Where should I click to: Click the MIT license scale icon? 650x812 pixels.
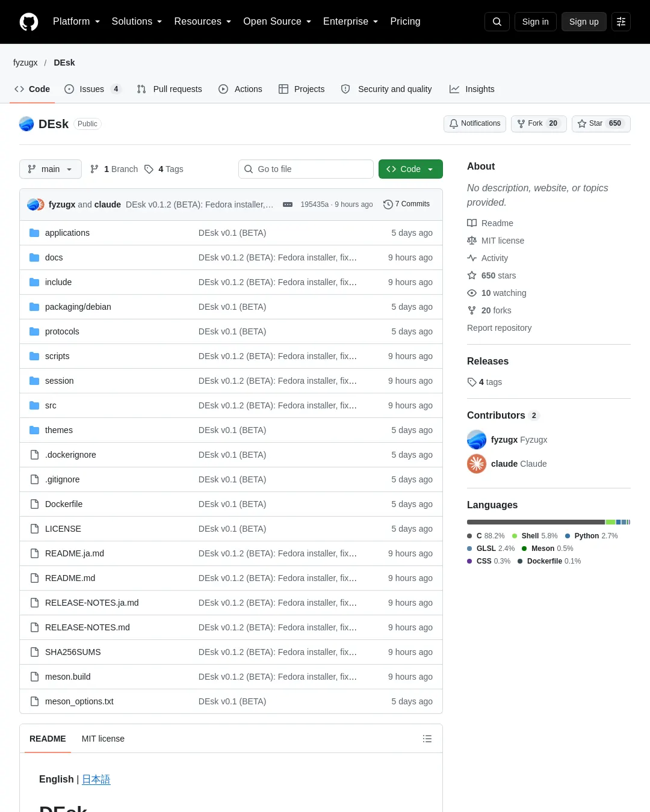(472, 241)
